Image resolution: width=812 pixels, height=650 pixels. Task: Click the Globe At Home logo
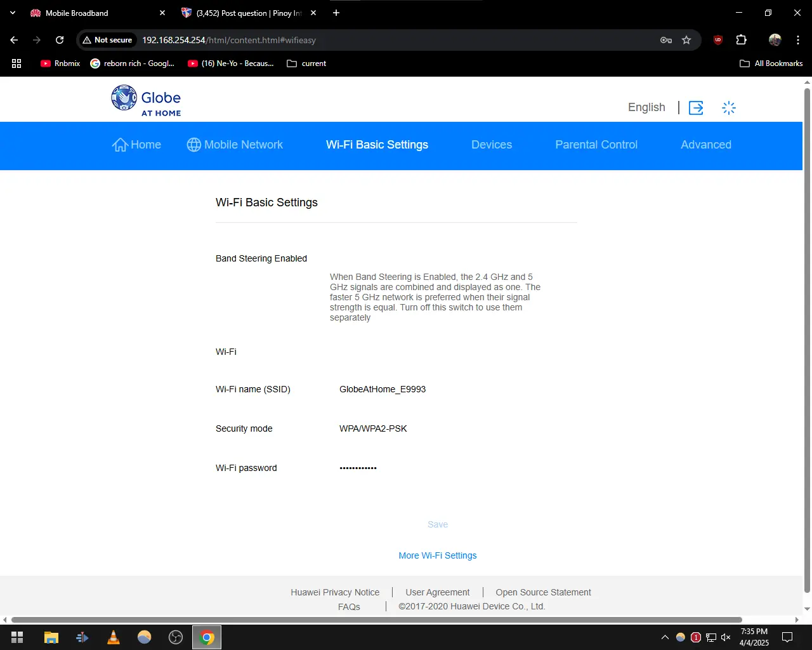[146, 100]
